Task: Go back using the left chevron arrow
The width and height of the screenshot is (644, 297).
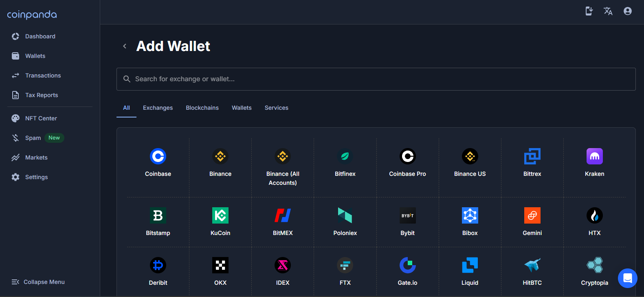Action: coord(125,46)
